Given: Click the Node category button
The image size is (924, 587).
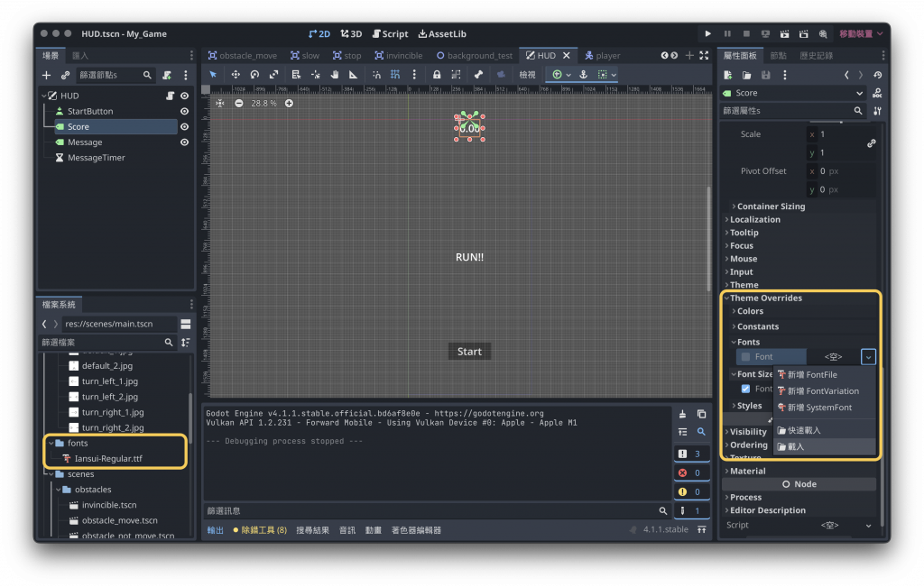Looking at the screenshot, I should [799, 484].
